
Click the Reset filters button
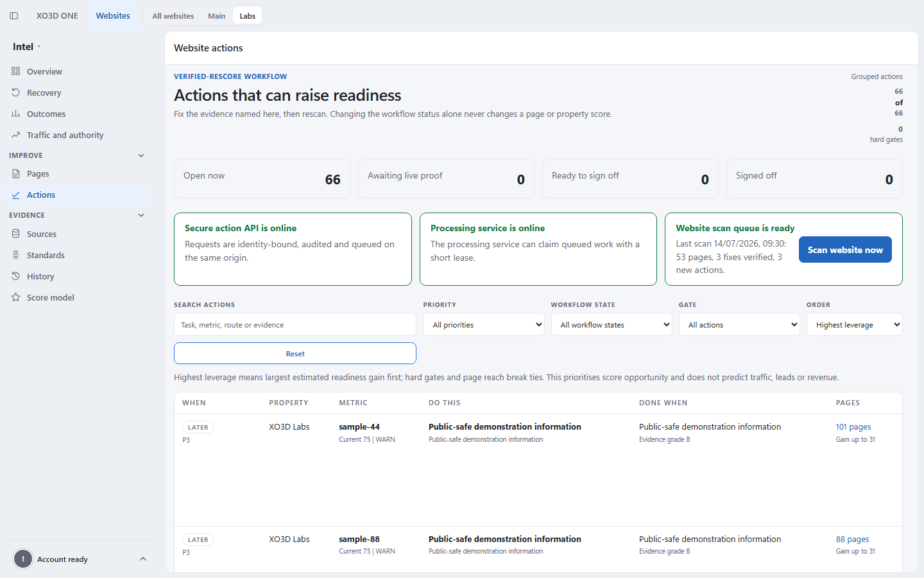pyautogui.click(x=295, y=353)
